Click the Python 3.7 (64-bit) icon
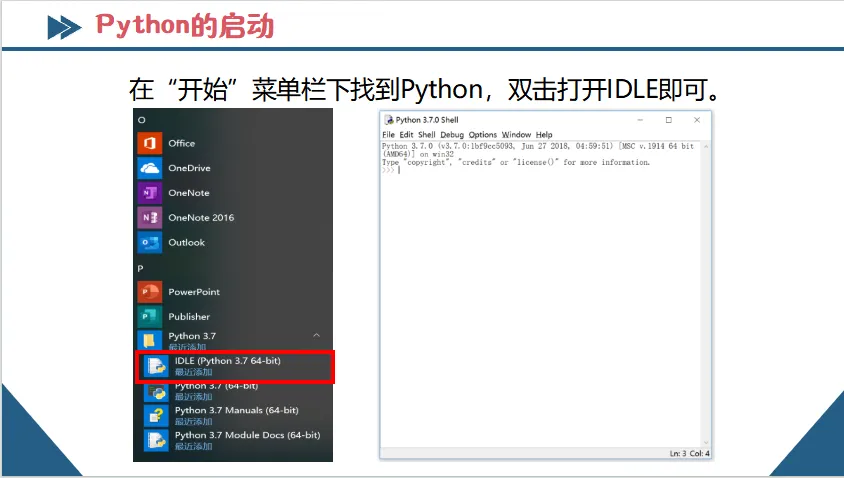The image size is (844, 478). (x=156, y=392)
